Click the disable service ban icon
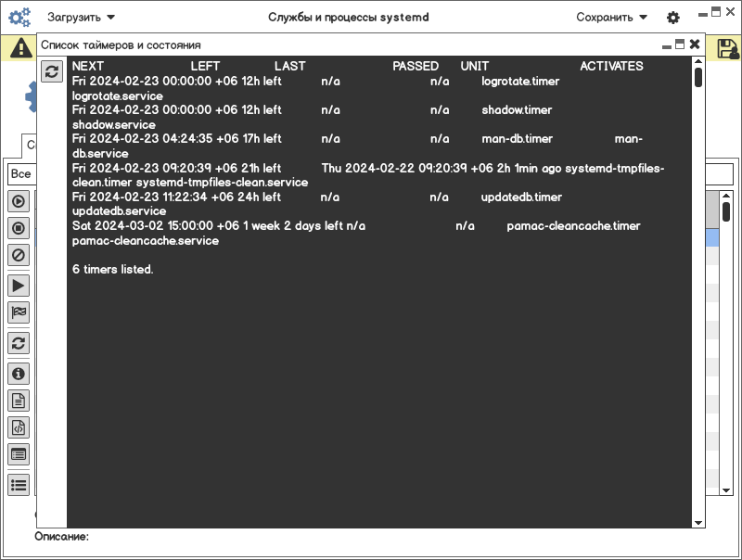The width and height of the screenshot is (742, 560). click(x=19, y=255)
